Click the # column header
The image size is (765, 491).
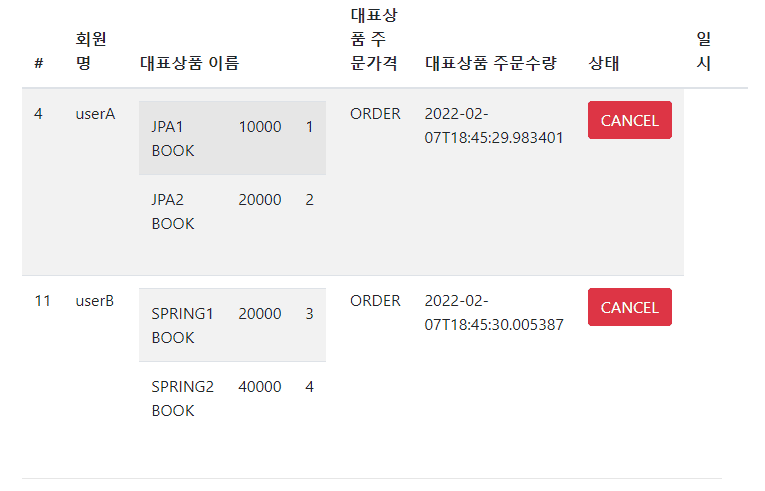click(38, 63)
